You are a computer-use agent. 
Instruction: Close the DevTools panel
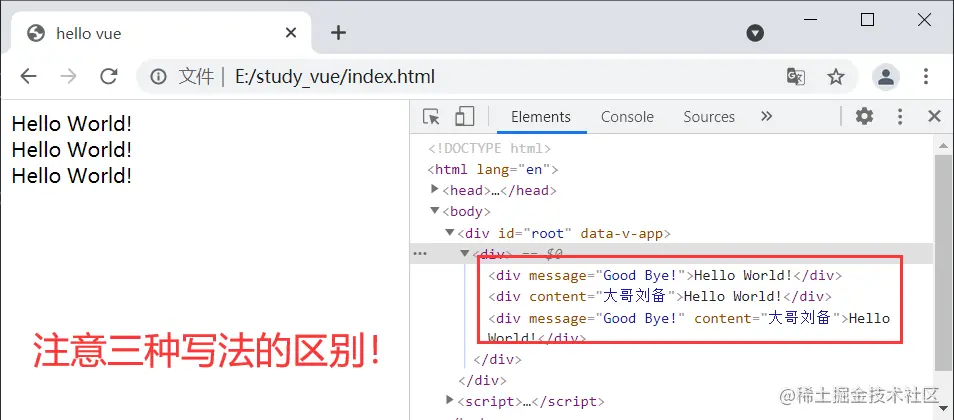click(x=935, y=116)
